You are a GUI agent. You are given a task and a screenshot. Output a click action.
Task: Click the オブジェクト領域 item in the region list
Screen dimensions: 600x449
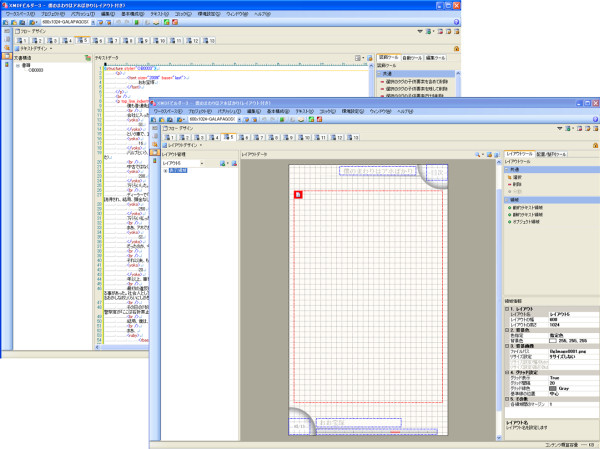click(532, 223)
